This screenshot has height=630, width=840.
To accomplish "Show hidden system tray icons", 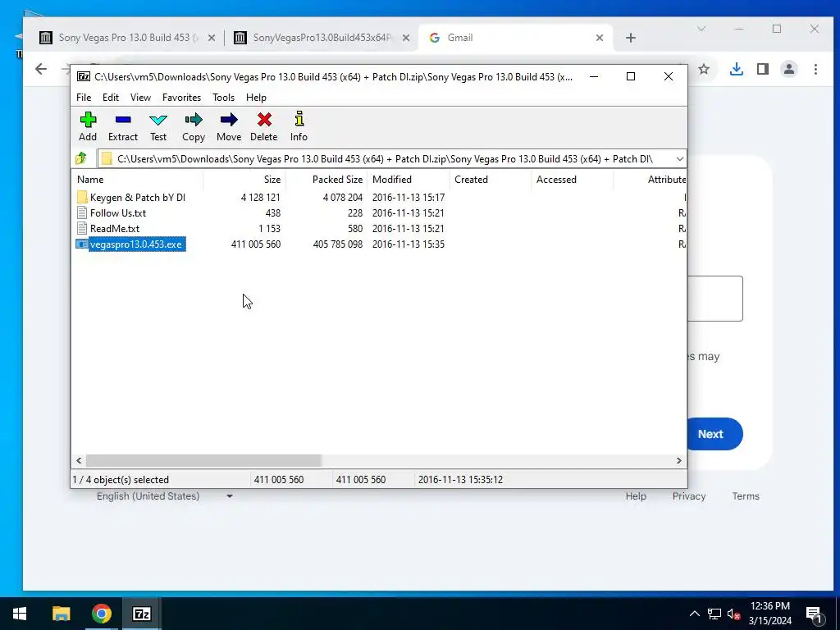I will 694,614.
